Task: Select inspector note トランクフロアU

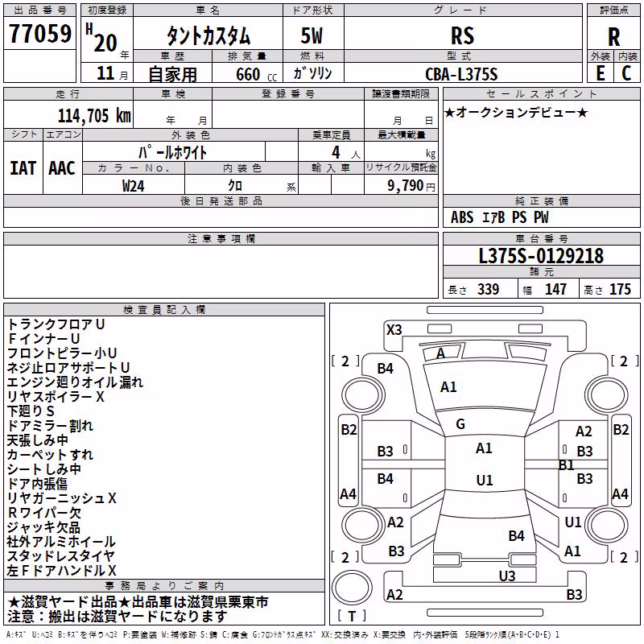Action: 56,324
